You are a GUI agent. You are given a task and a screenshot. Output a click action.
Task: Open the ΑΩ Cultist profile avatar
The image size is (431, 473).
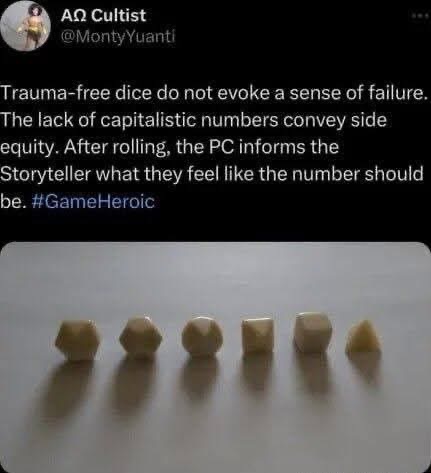click(x=26, y=26)
